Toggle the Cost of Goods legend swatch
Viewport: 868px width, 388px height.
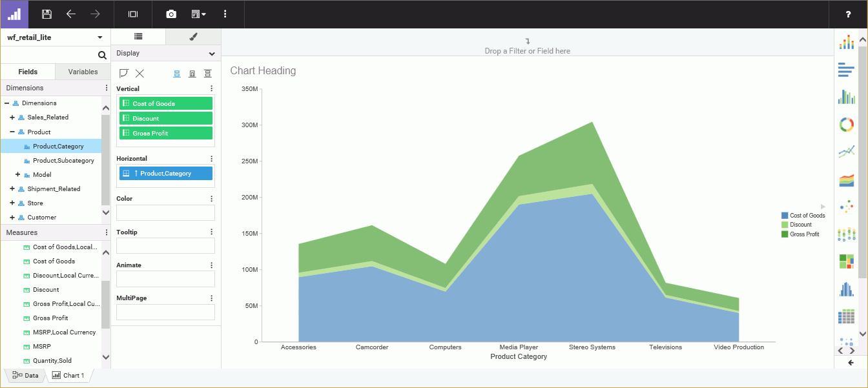pos(785,216)
